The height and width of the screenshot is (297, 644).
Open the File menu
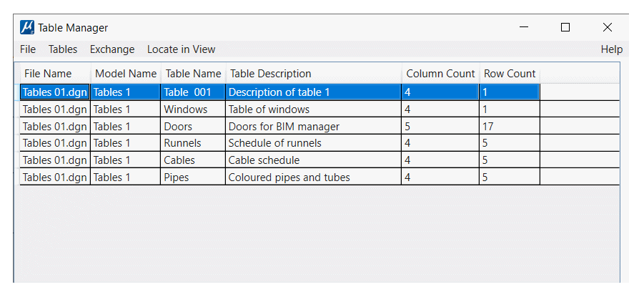[x=28, y=49]
